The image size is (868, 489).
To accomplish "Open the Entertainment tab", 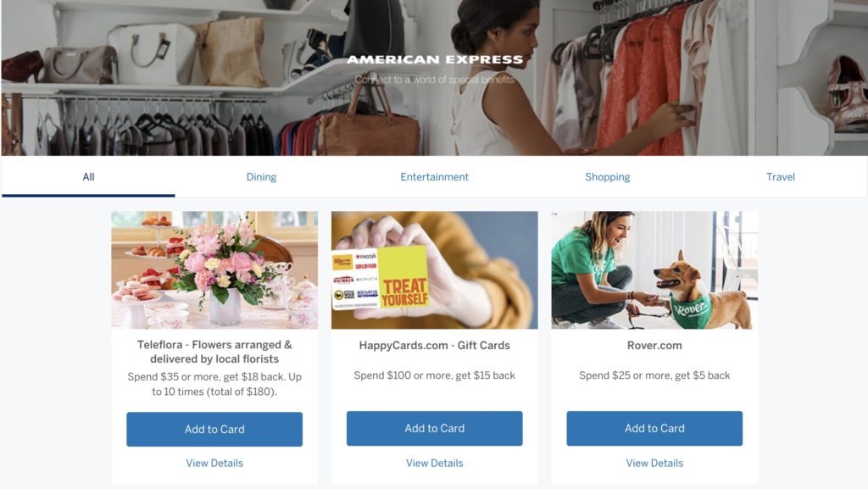I will [x=435, y=177].
